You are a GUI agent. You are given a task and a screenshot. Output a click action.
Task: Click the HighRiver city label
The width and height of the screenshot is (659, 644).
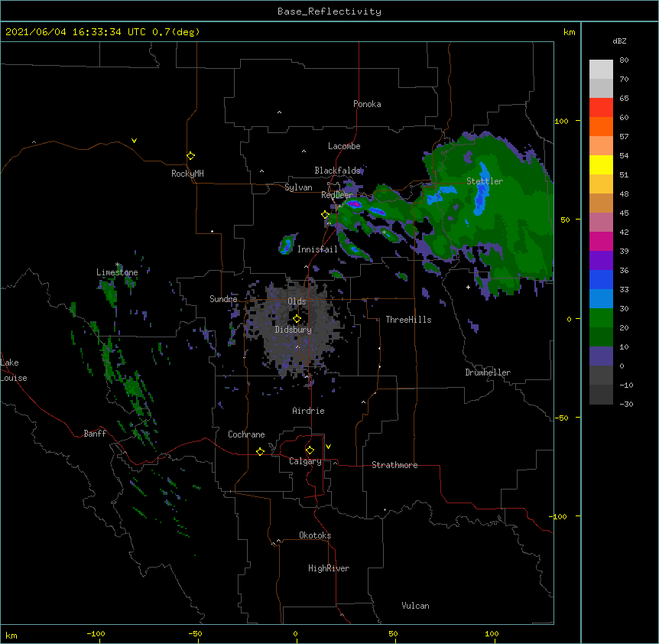click(x=329, y=568)
